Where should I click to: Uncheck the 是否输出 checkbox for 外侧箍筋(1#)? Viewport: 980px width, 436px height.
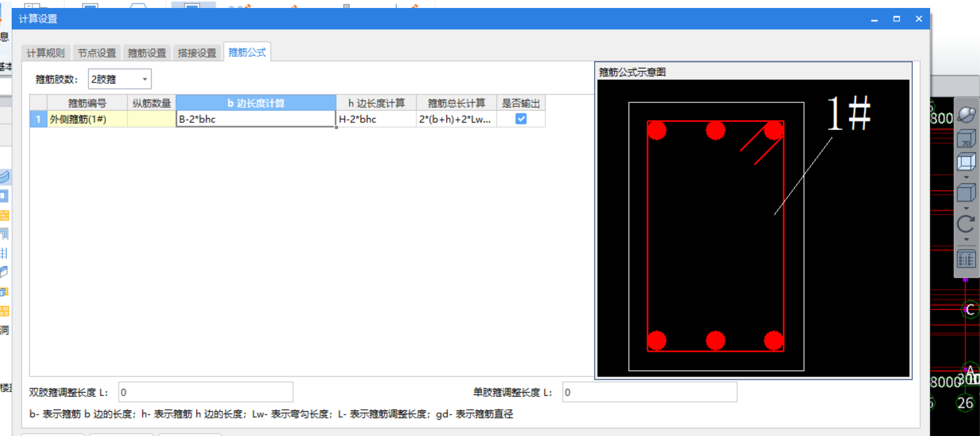(521, 119)
